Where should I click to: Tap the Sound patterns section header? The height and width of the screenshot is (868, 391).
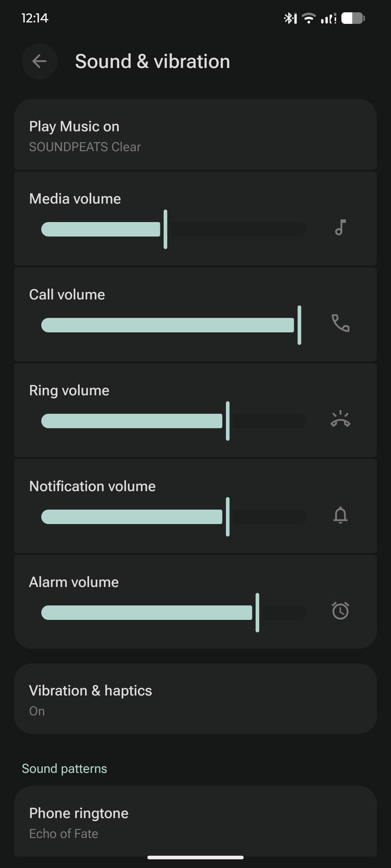pyautogui.click(x=64, y=769)
